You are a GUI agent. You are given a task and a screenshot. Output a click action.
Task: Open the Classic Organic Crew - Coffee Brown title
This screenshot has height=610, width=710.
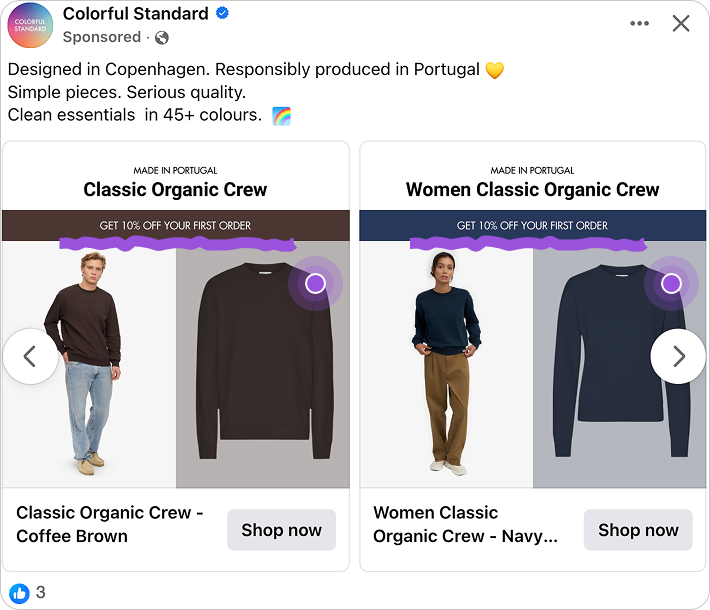coord(110,524)
